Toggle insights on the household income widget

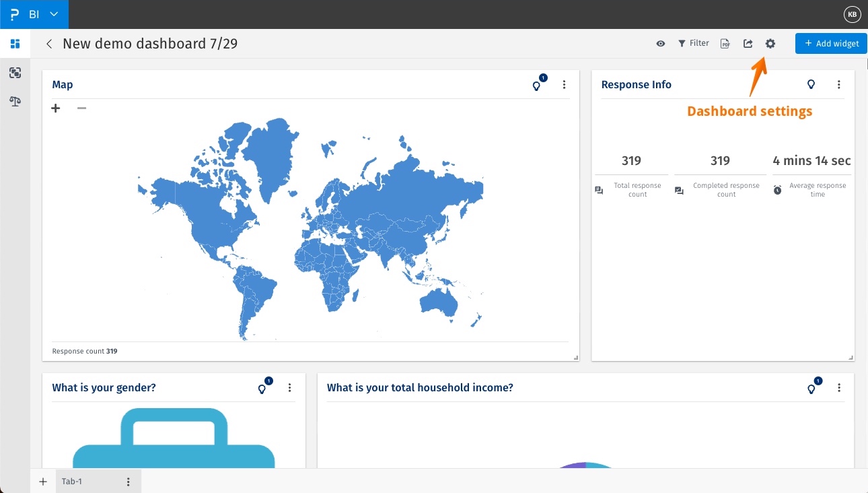pos(811,389)
